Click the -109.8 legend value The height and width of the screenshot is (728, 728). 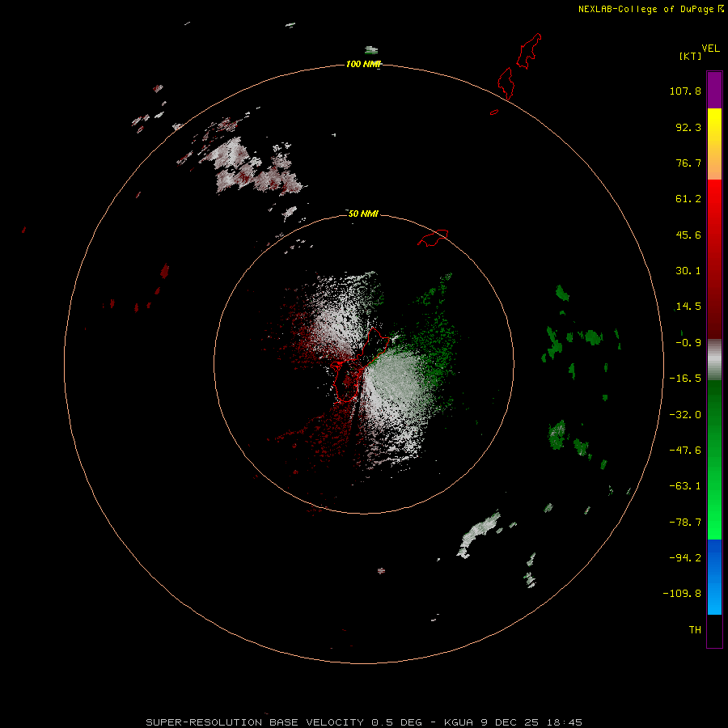(682, 594)
